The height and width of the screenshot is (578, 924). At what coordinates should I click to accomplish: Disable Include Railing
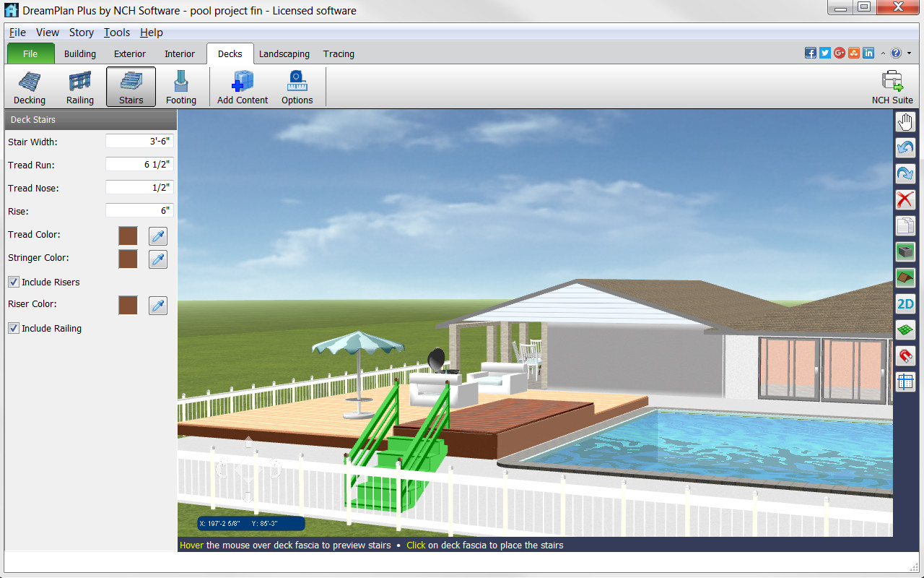coord(13,328)
